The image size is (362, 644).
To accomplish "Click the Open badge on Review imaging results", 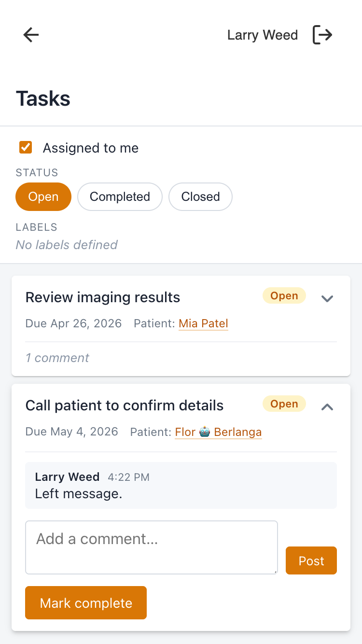I will point(284,296).
